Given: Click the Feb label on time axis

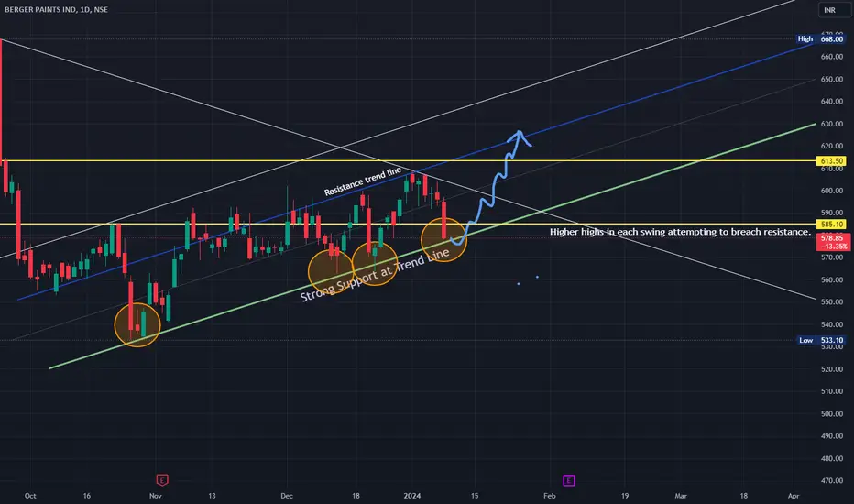Looking at the screenshot, I should (550, 496).
